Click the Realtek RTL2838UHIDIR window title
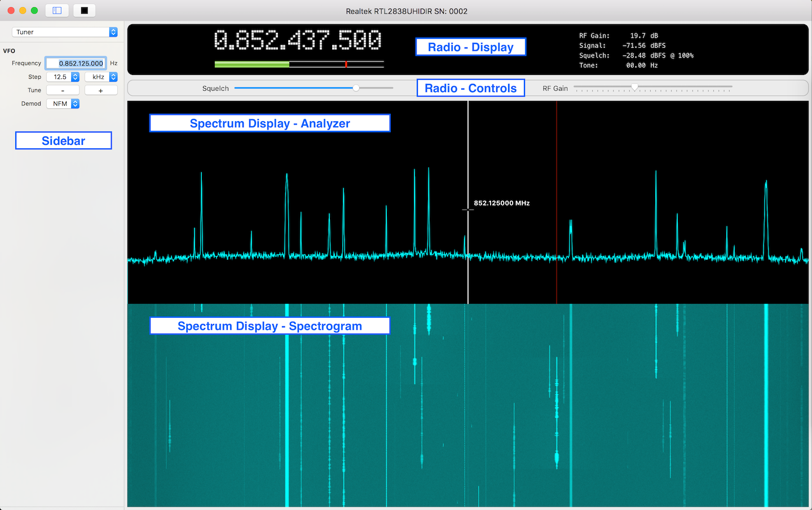The image size is (812, 510). pos(407,11)
